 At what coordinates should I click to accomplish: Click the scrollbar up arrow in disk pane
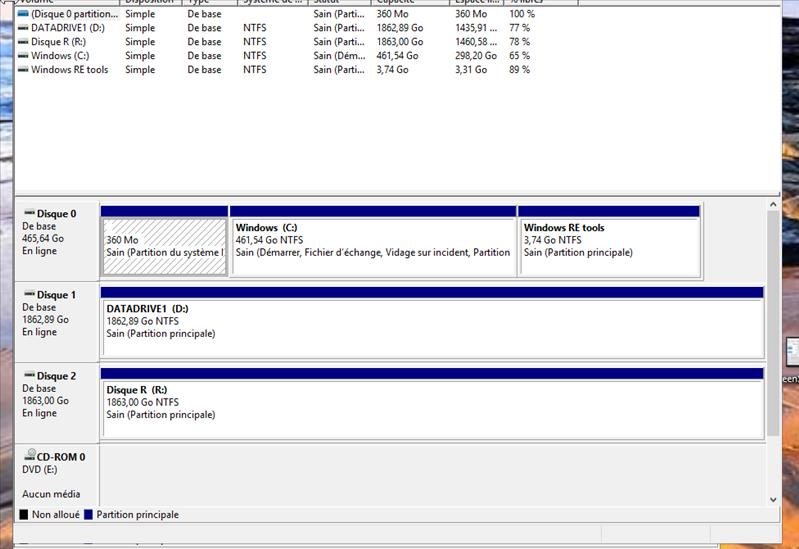[x=773, y=204]
